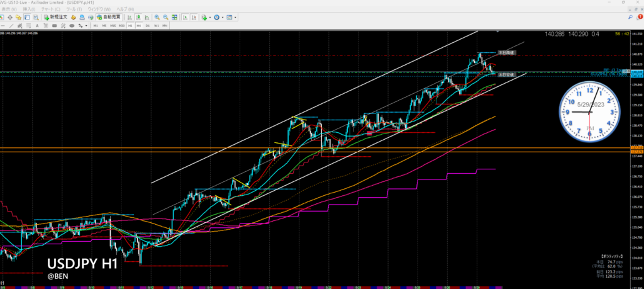The height and width of the screenshot is (289, 644).
Task: Open the ウィンドウ (W) menu
Action: [x=99, y=9]
